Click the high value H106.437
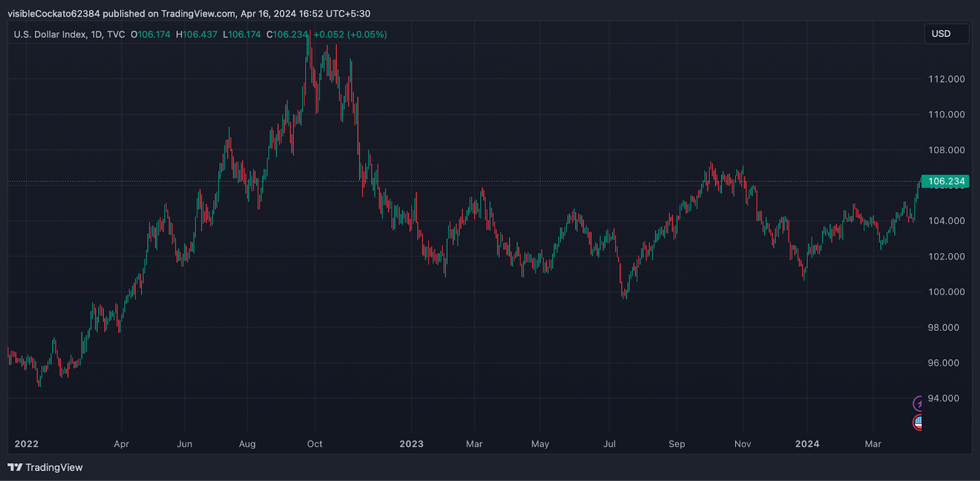Viewport: 980px width, 481px height. tap(197, 34)
